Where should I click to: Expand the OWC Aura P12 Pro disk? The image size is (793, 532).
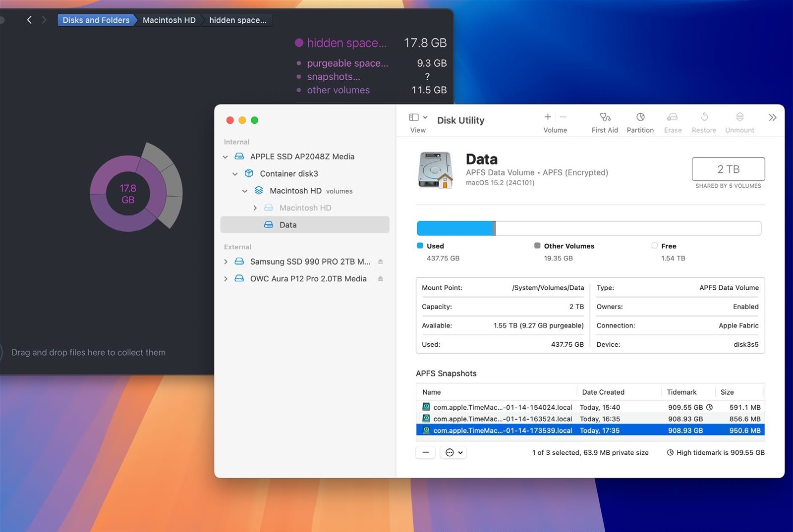pos(226,279)
